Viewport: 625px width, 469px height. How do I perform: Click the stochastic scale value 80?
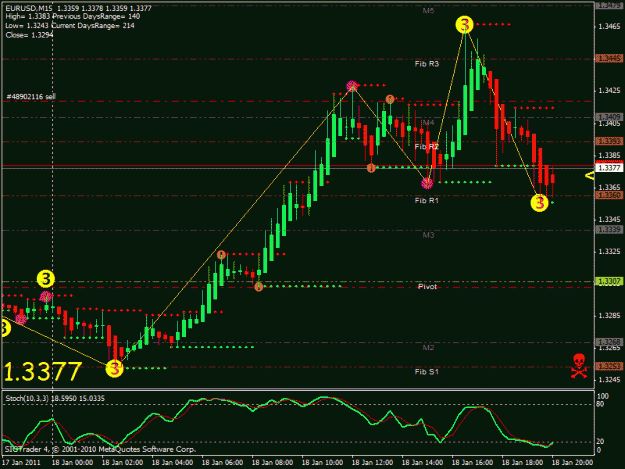(x=600, y=404)
